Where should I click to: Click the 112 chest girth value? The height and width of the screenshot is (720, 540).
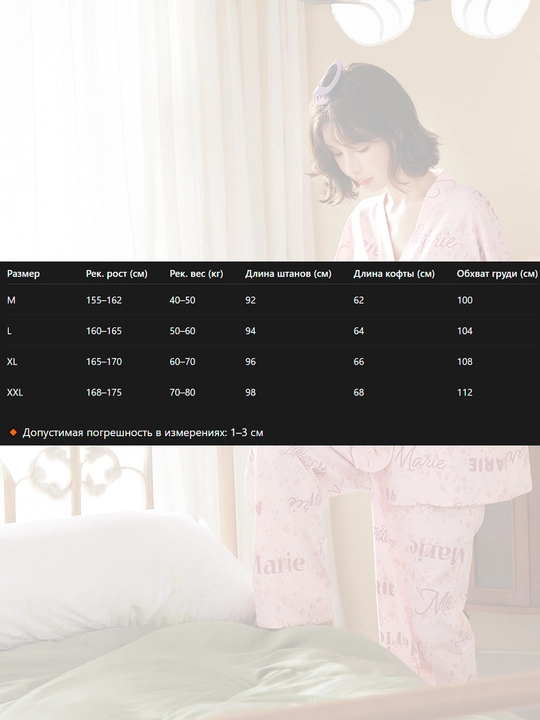pos(465,393)
